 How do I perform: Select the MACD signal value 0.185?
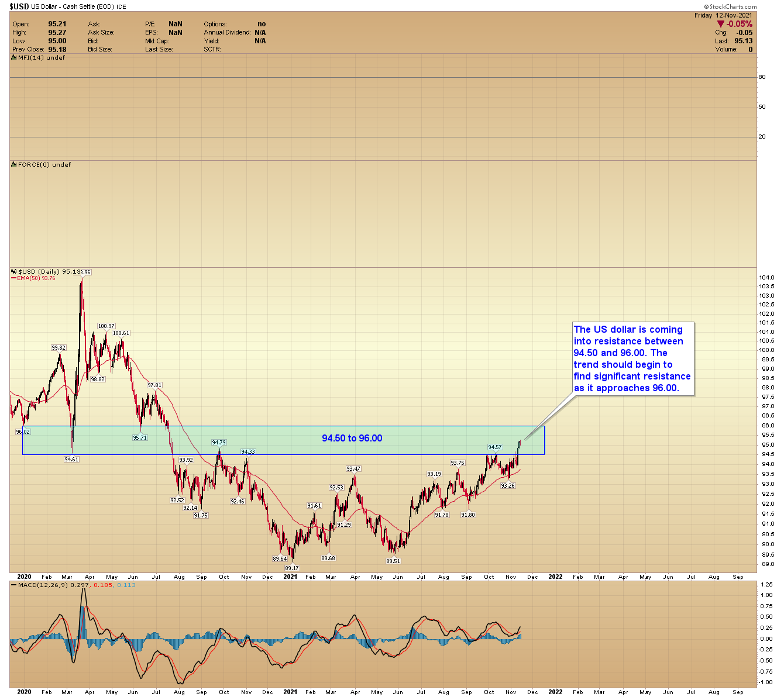[x=102, y=585]
